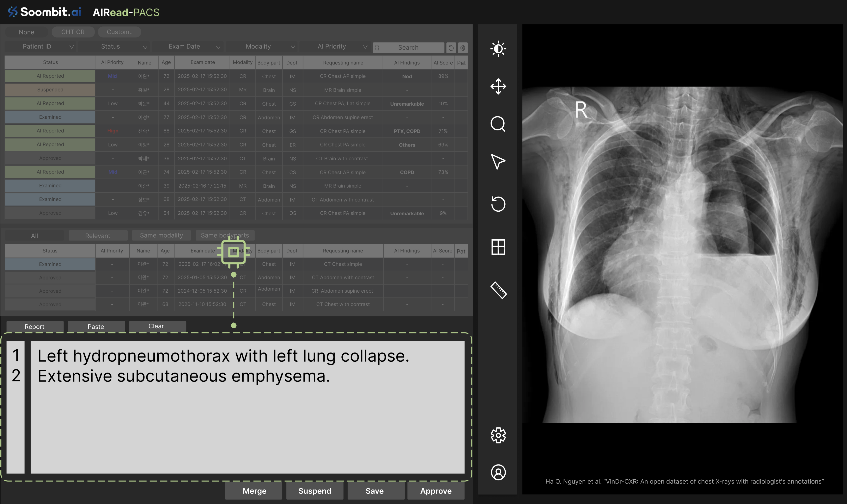
Task: Select the brightness/contrast adjustment tool
Action: (498, 49)
